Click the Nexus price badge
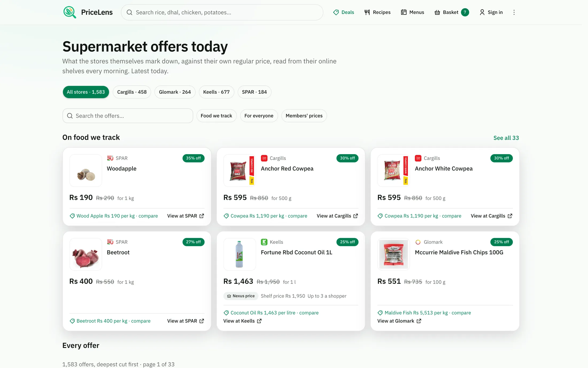Image resolution: width=588 pixels, height=368 pixels. click(241, 296)
